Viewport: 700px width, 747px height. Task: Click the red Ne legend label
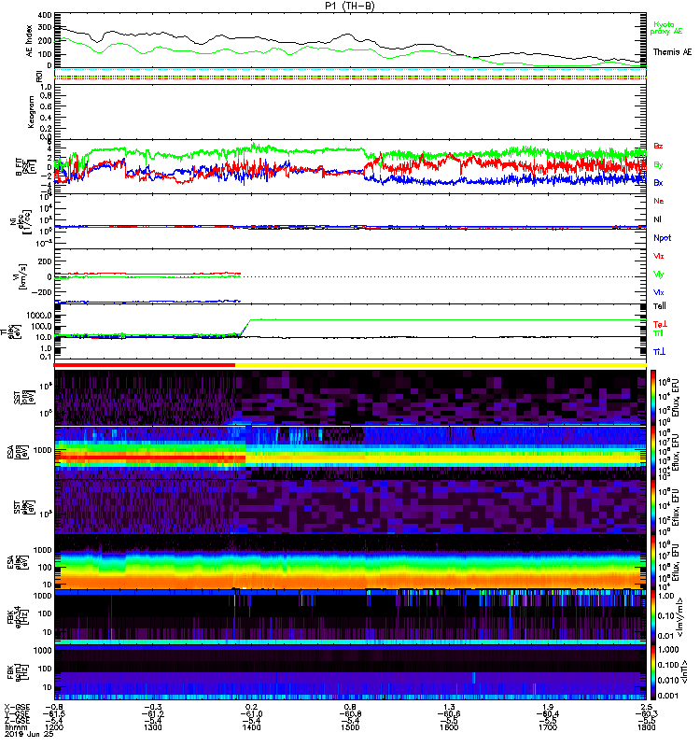pos(659,201)
